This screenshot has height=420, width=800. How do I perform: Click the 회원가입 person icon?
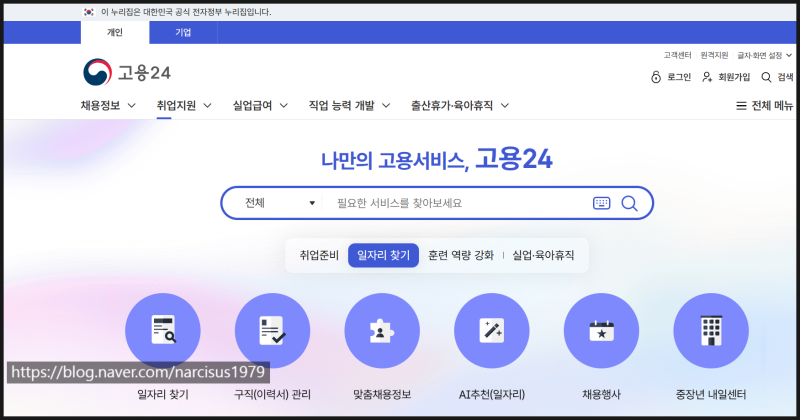click(707, 77)
